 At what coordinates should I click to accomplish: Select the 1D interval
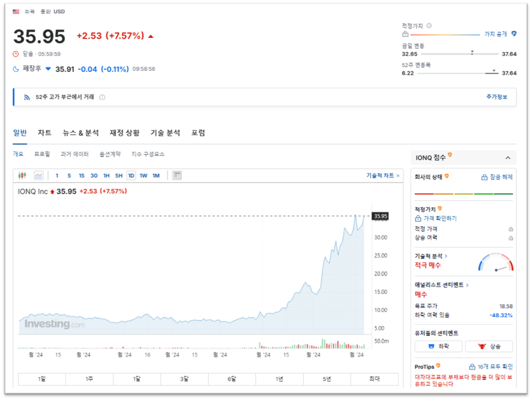131,175
